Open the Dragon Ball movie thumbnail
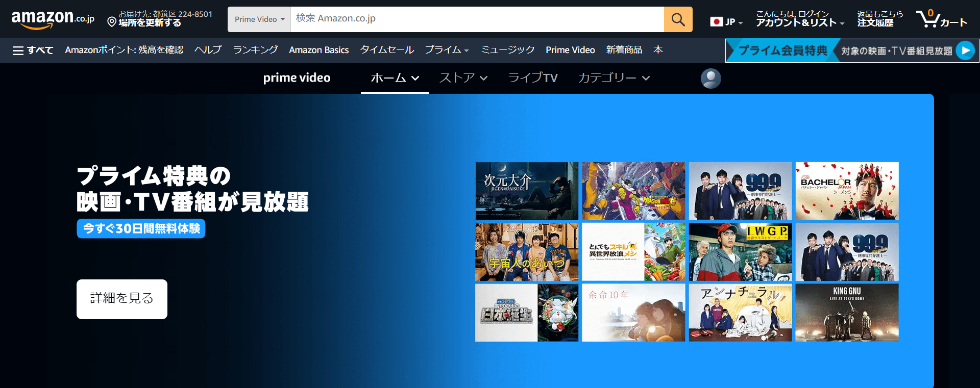The image size is (980, 388). click(x=633, y=191)
